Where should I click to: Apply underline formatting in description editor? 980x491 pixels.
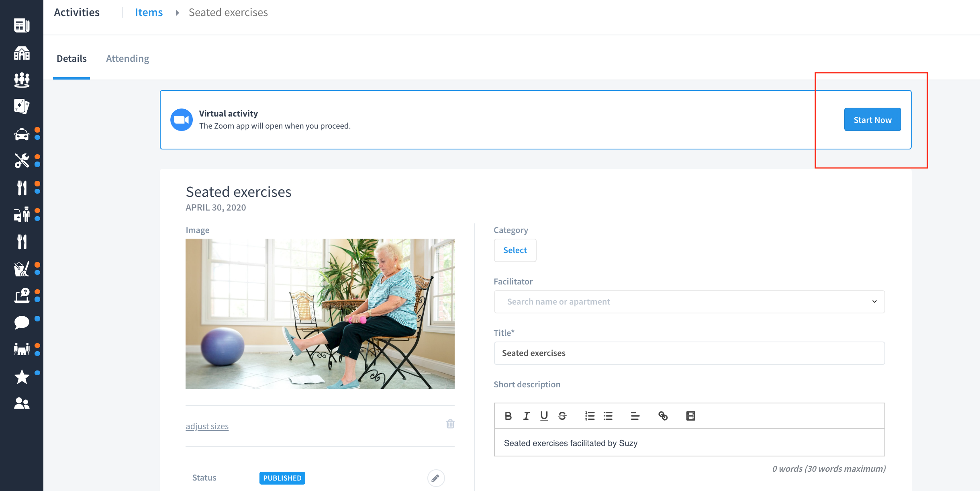click(x=544, y=416)
